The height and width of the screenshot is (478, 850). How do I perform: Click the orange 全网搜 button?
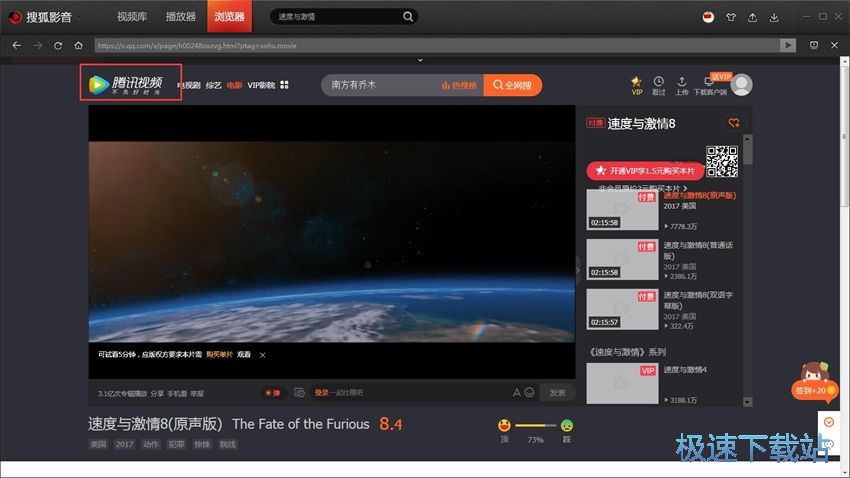point(512,85)
